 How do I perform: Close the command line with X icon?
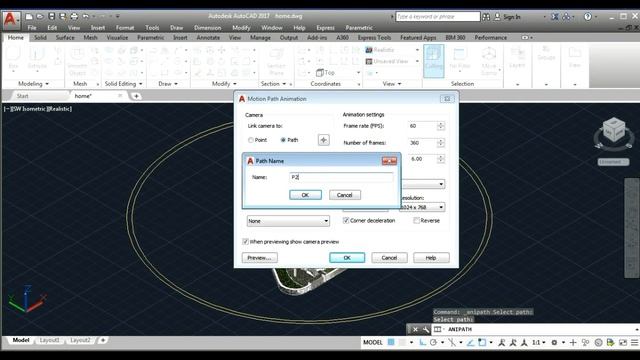(415, 329)
